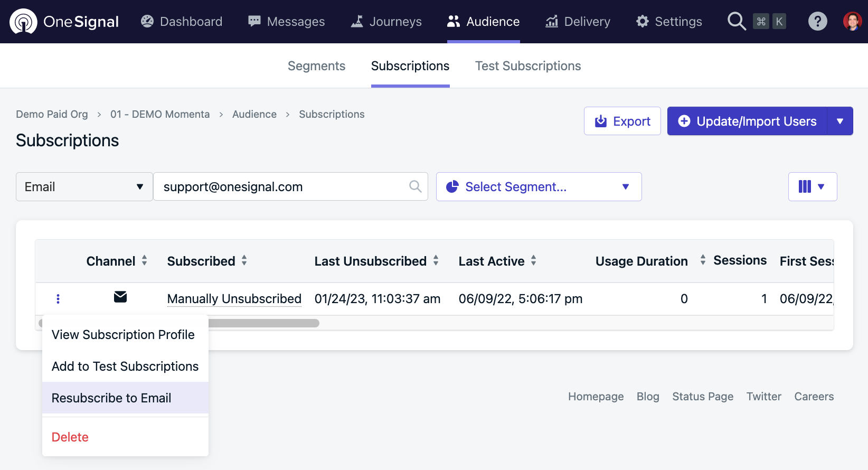Open the Email channel filter dropdown
The image size is (868, 470).
click(84, 186)
